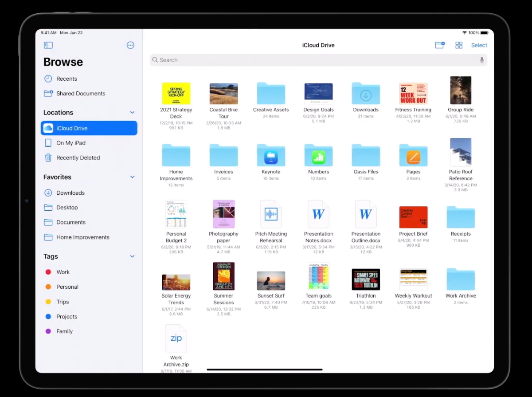532x397 pixels.
Task: Switch to the grid view icon
Action: [459, 45]
